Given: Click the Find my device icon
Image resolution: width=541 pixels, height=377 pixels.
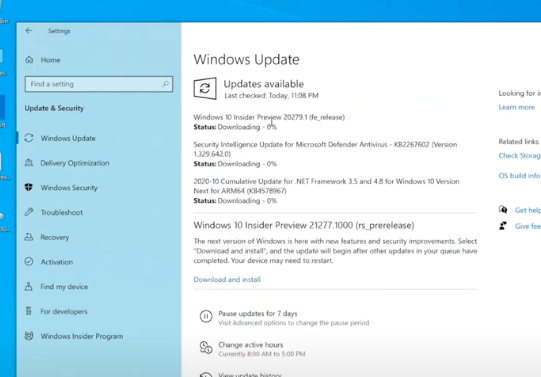Looking at the screenshot, I should (29, 286).
